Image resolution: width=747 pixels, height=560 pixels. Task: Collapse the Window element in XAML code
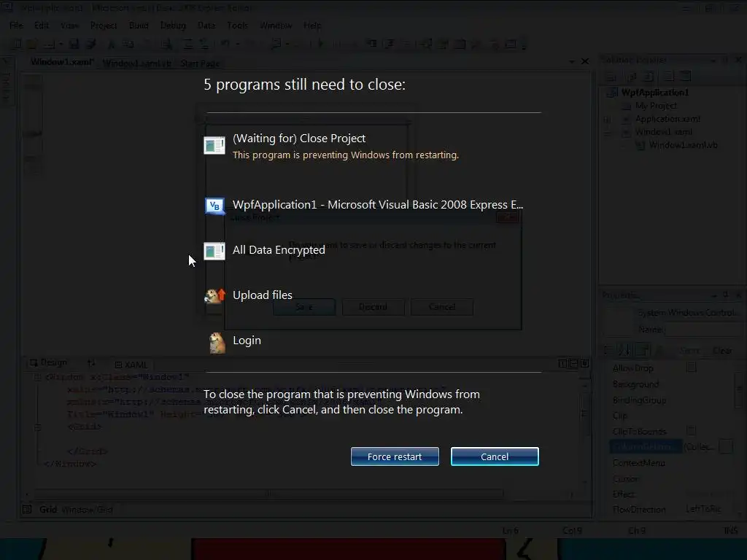[38, 377]
